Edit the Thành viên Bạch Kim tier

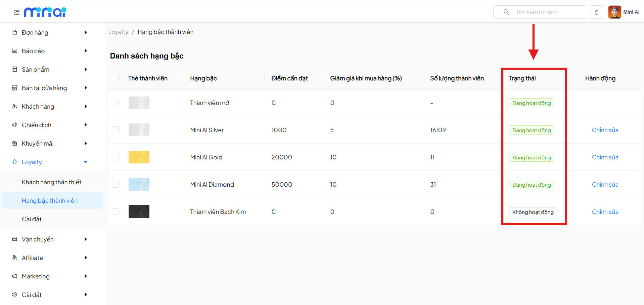click(x=605, y=212)
